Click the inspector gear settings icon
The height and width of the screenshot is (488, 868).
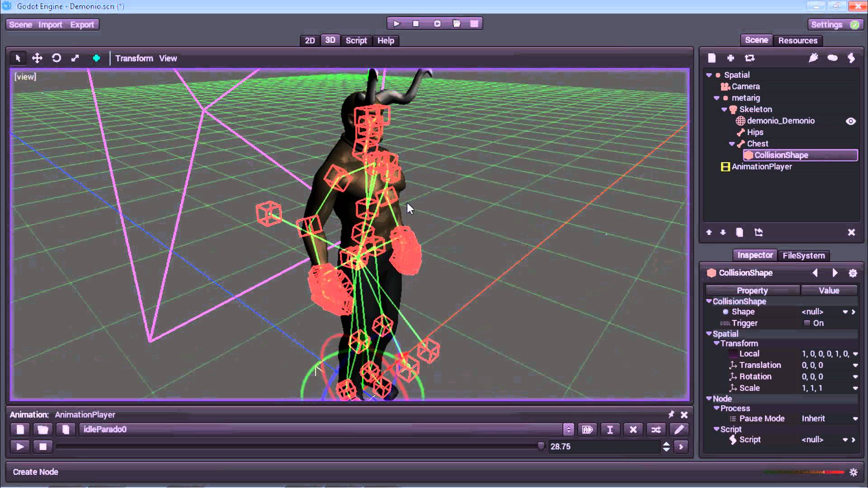tap(853, 273)
